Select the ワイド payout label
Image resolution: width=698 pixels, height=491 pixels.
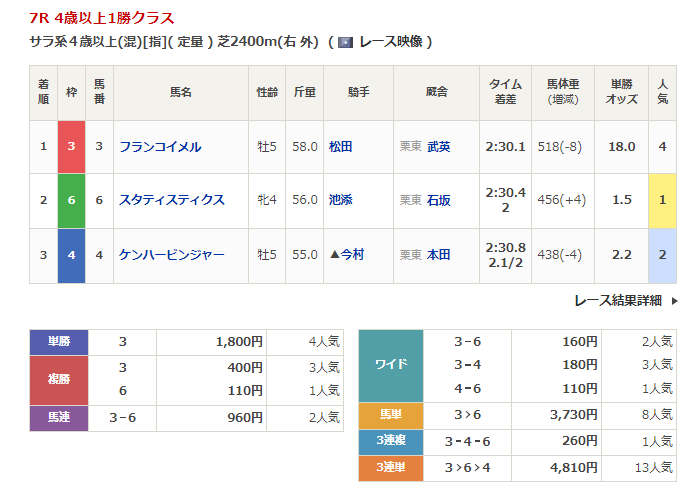tap(391, 365)
